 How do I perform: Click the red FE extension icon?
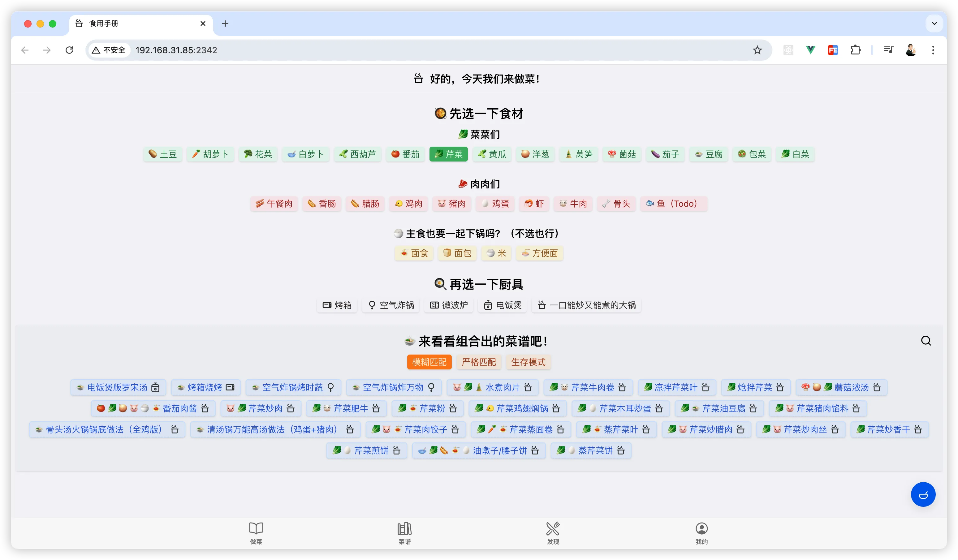coord(833,50)
